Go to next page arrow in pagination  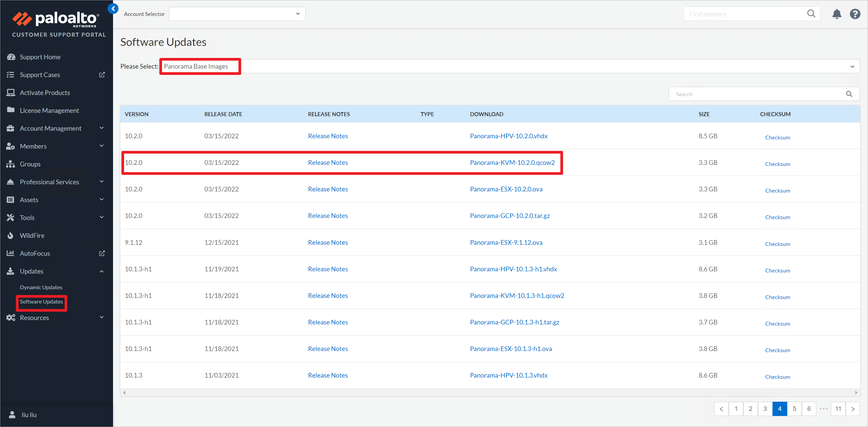point(852,409)
